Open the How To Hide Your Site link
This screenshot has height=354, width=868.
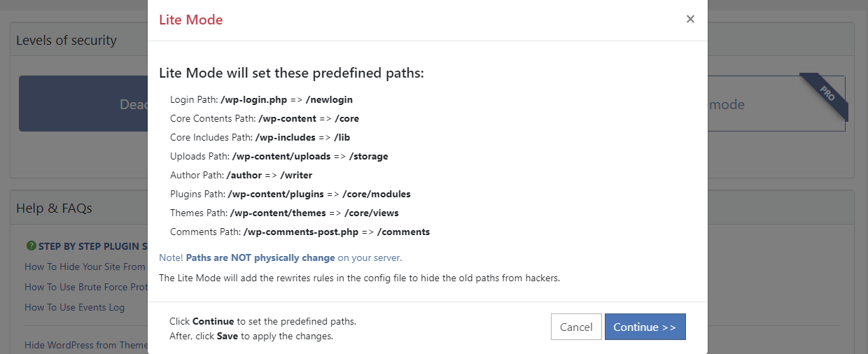pos(85,267)
